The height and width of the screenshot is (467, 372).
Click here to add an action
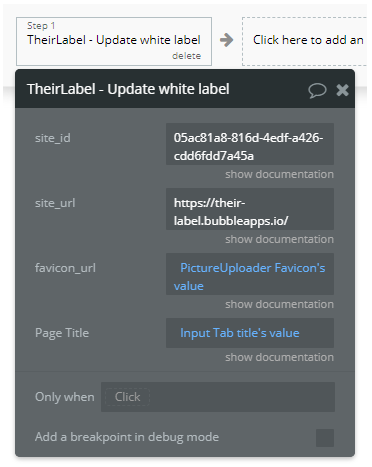306,41
